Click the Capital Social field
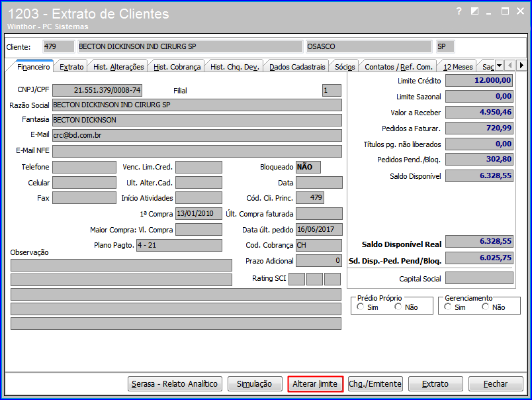532x400 pixels. pyautogui.click(x=479, y=278)
